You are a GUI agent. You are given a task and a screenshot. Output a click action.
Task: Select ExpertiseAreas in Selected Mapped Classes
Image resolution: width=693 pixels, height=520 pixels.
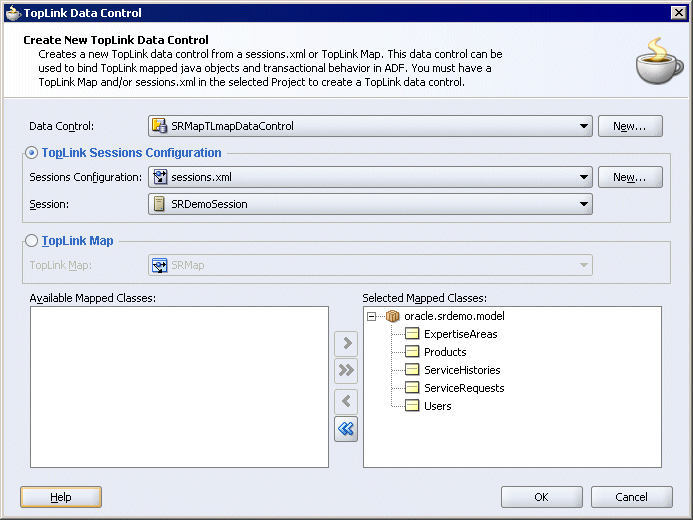point(461,334)
